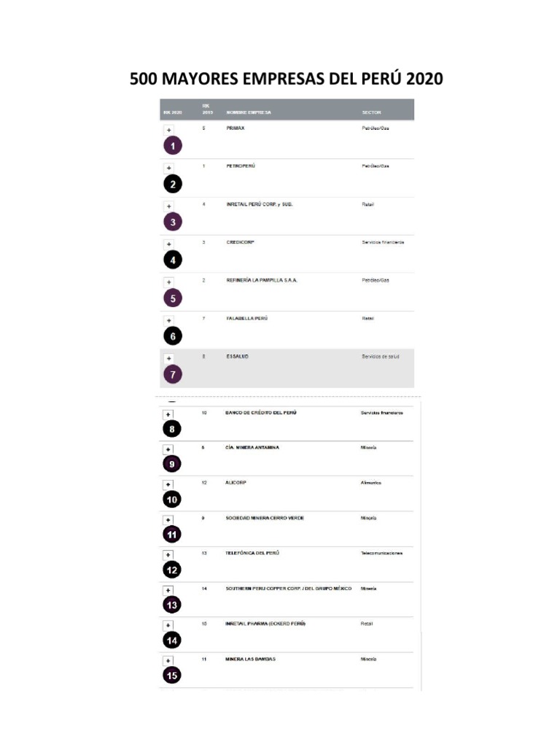Click the rank 5 circle badge

coord(173,298)
